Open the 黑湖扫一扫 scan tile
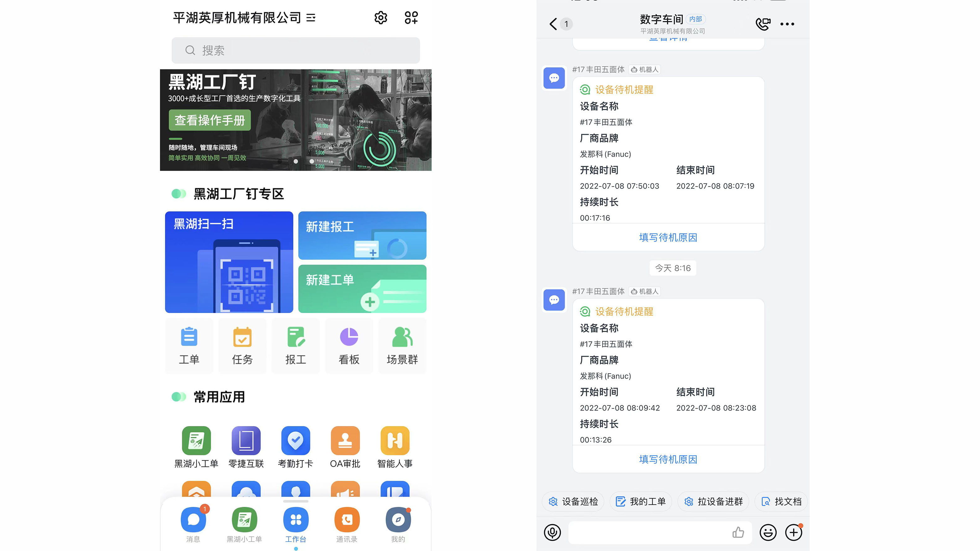 click(x=229, y=262)
